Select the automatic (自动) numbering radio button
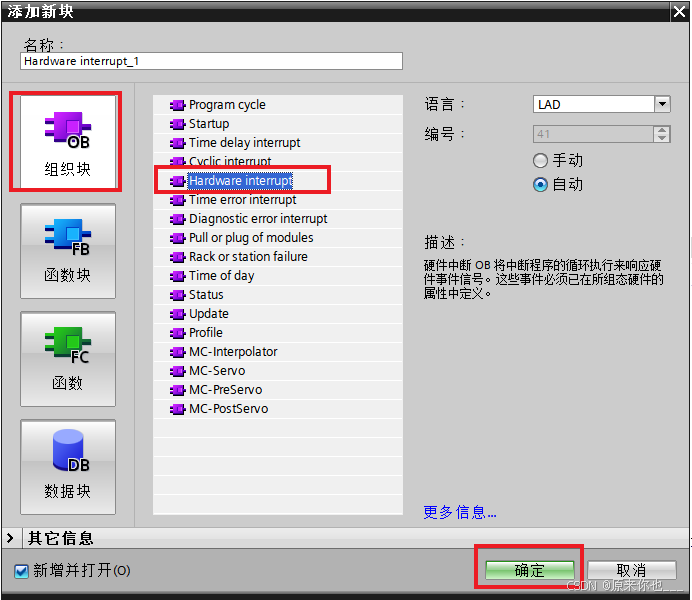692x600 pixels. click(x=540, y=184)
